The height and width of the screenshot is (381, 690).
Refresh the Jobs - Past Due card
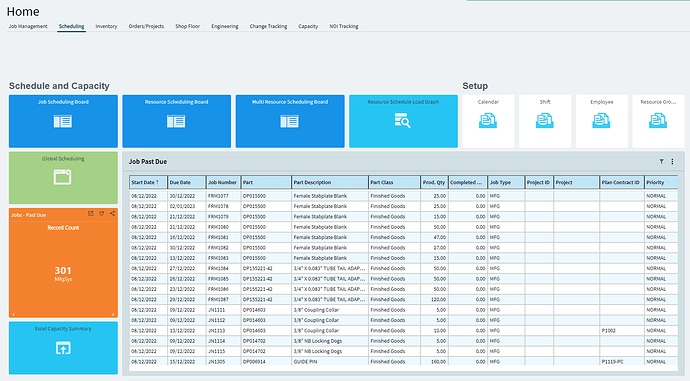click(102, 213)
